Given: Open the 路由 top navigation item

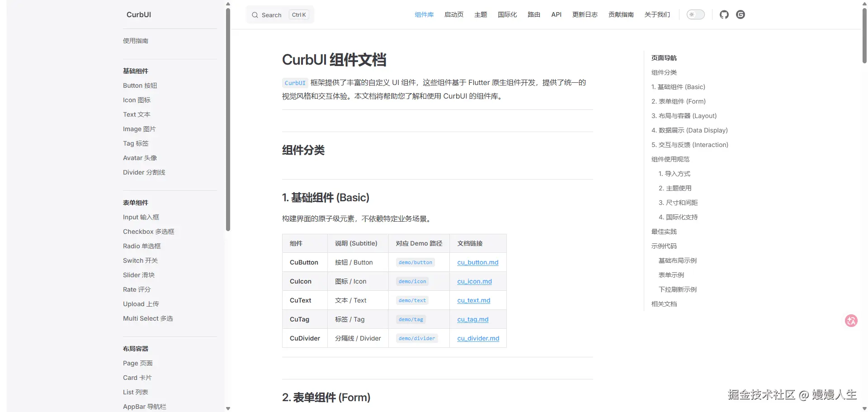Looking at the screenshot, I should 534,14.
